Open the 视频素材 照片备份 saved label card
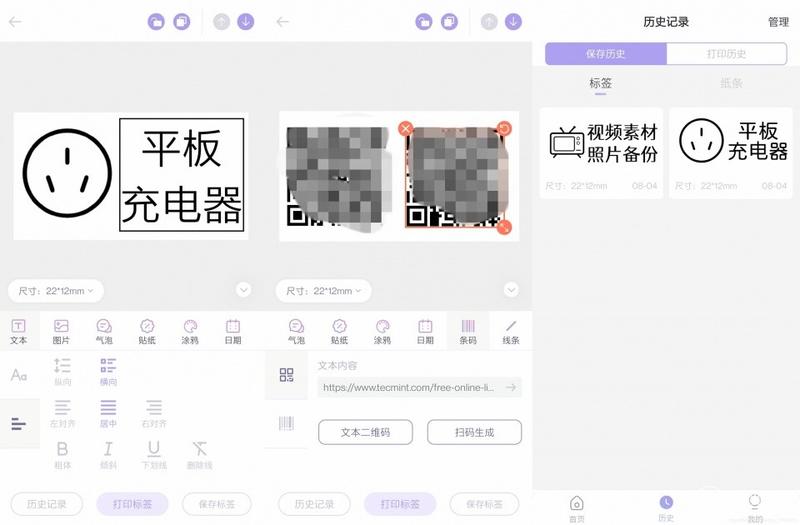 (x=601, y=153)
